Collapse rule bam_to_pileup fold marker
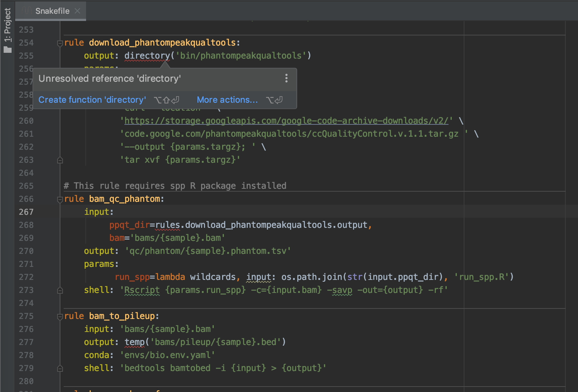 point(60,317)
